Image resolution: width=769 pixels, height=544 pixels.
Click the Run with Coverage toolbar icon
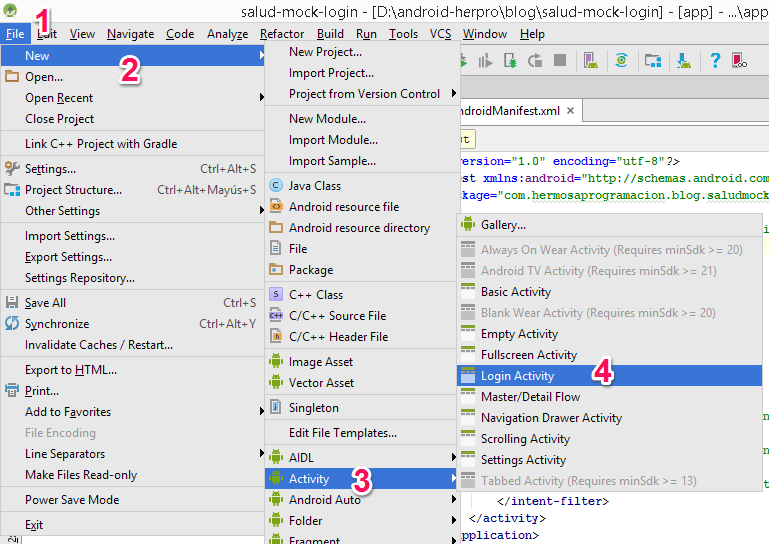tap(485, 61)
